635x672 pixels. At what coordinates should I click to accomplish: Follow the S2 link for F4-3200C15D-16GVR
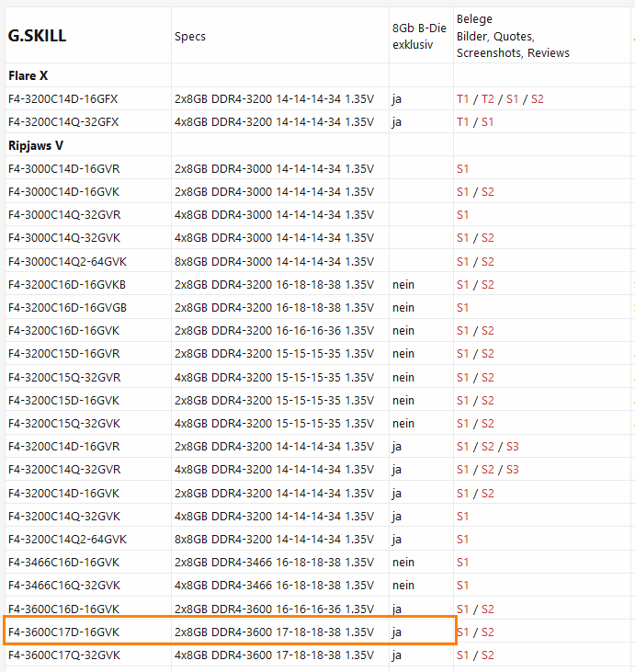coord(488,354)
